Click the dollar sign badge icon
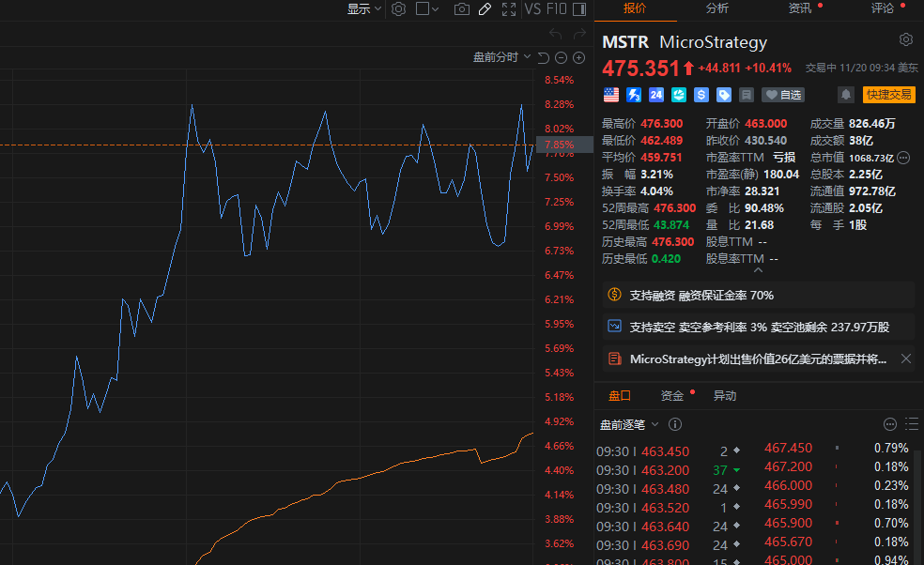The height and width of the screenshot is (565, 924). pyautogui.click(x=701, y=95)
